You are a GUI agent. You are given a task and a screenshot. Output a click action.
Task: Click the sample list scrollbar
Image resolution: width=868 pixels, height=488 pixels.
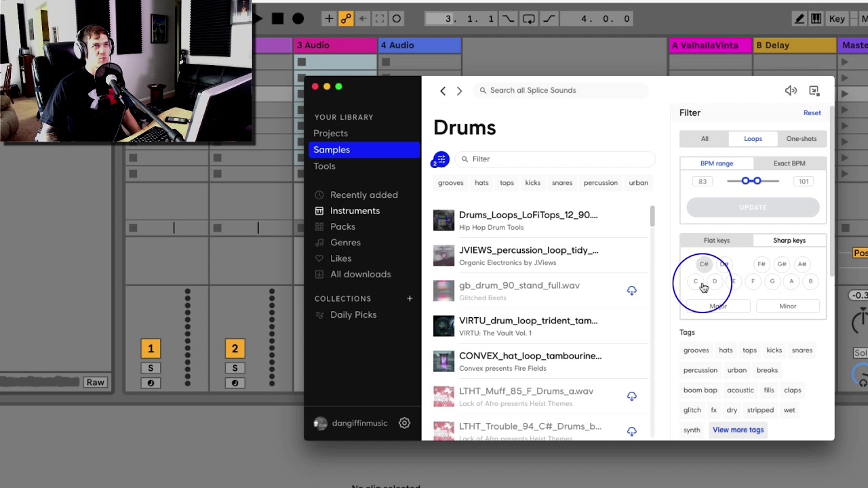coord(652,217)
